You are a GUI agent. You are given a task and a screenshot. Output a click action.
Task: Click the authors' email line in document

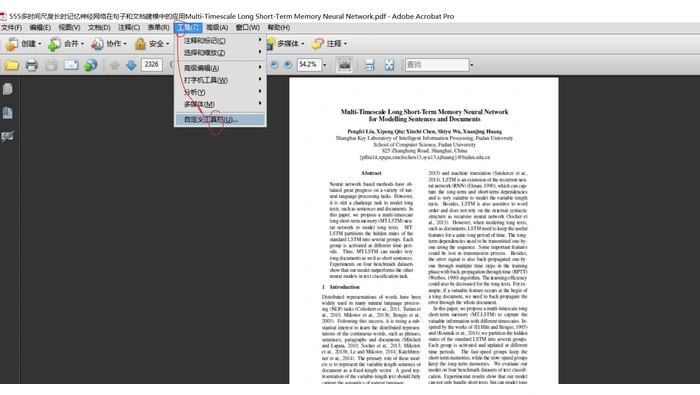[425, 158]
